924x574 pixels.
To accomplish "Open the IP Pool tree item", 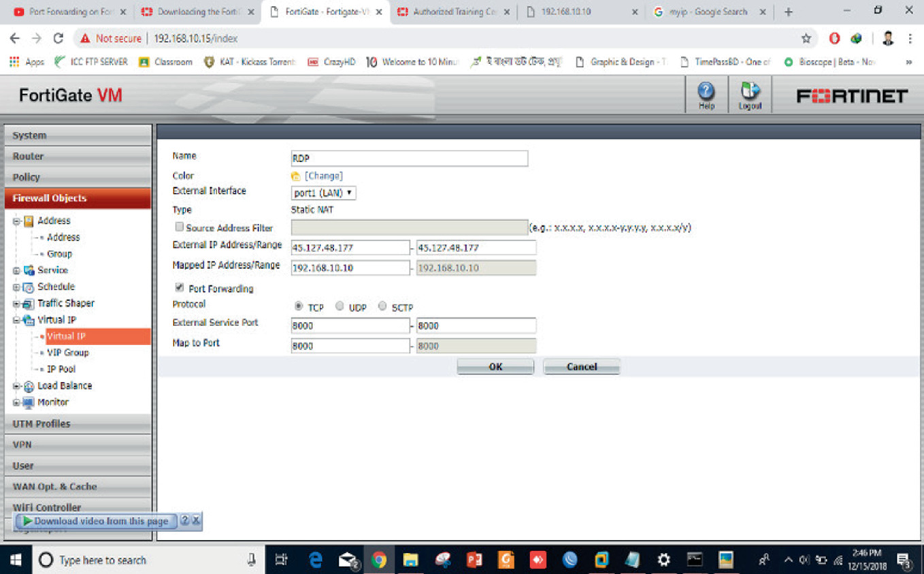I will (x=61, y=369).
